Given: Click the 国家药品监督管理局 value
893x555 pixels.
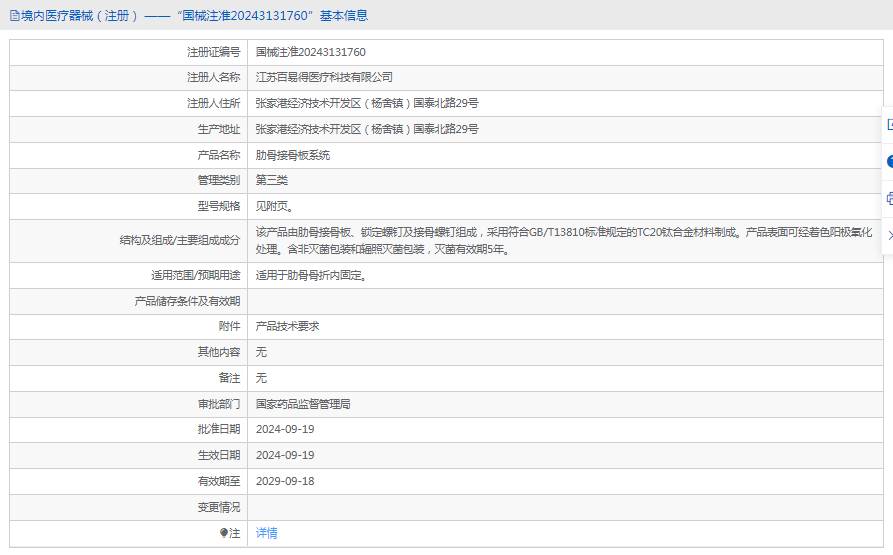Looking at the screenshot, I should coord(303,404).
